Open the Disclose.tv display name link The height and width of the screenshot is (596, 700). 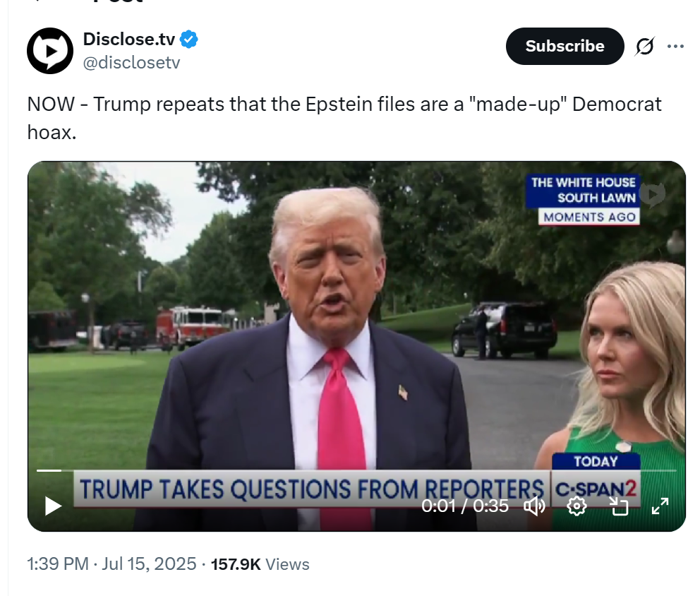coord(129,40)
